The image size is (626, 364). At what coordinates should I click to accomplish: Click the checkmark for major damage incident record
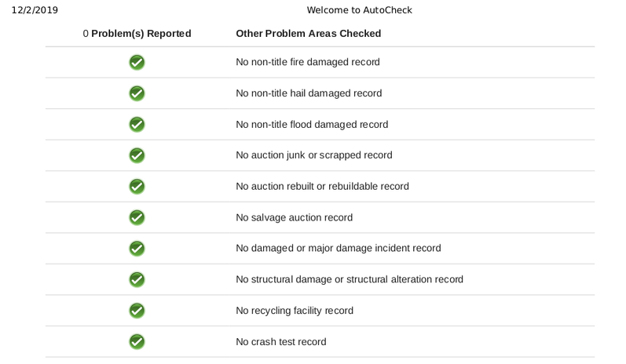click(x=137, y=249)
